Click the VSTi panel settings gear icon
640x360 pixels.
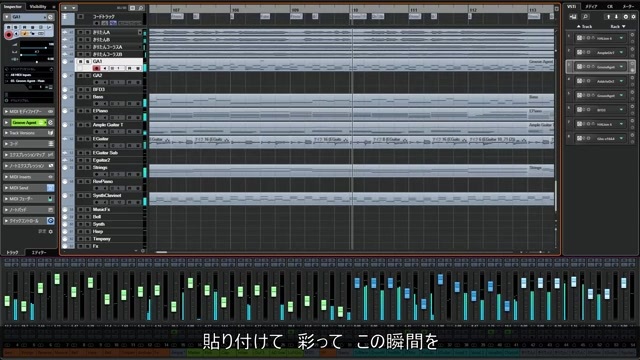(633, 17)
